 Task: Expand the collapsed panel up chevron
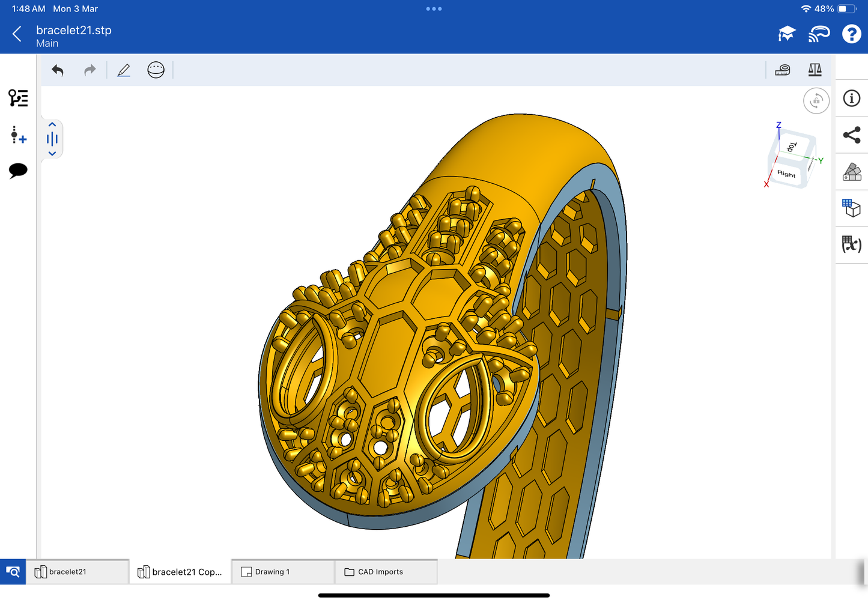click(52, 125)
